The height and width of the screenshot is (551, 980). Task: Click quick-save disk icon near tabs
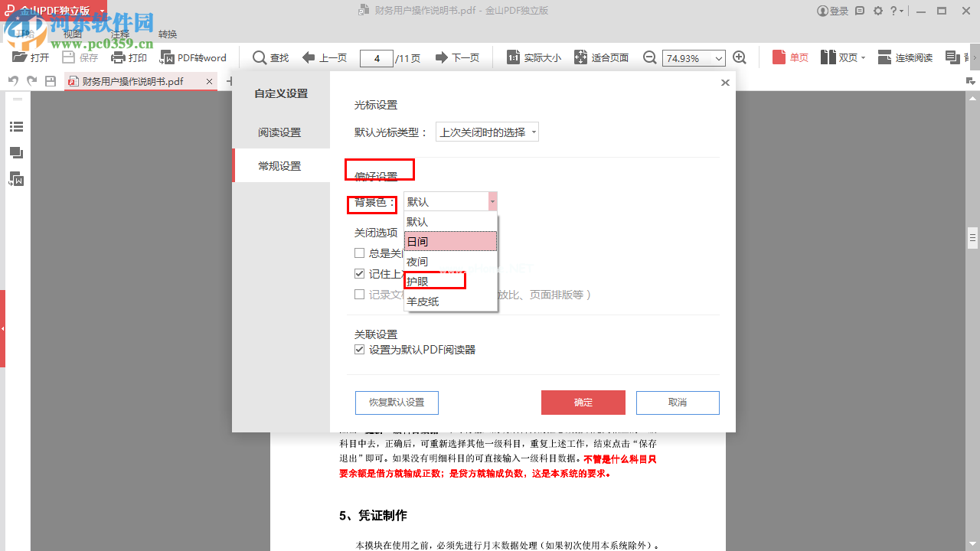(x=51, y=80)
